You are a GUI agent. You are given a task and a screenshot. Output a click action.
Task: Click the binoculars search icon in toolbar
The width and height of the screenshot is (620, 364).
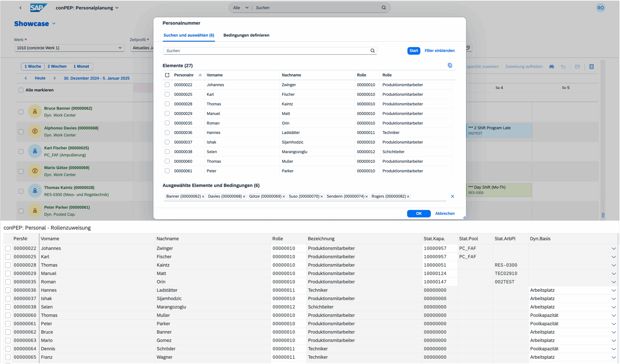pyautogui.click(x=552, y=67)
